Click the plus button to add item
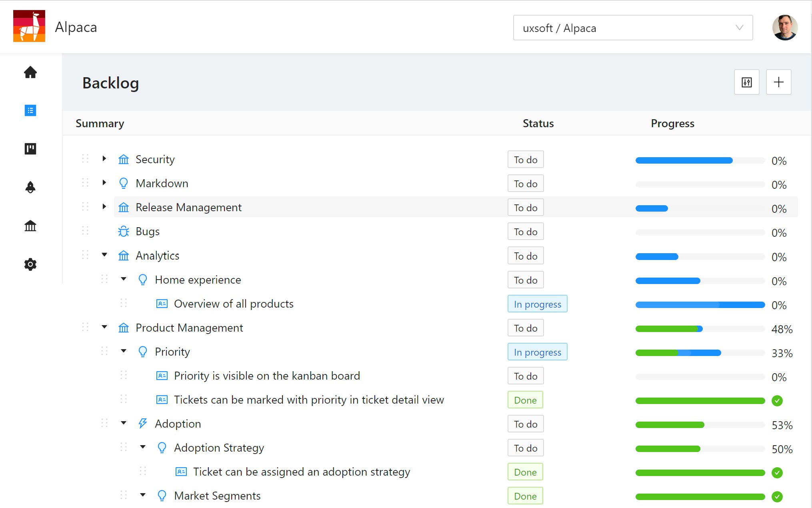812x508 pixels. click(778, 82)
